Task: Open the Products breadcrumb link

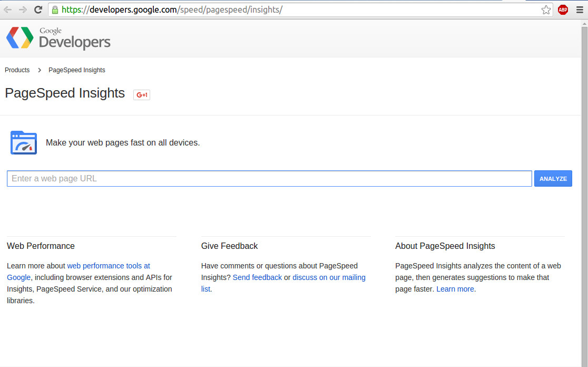Action: click(x=17, y=70)
